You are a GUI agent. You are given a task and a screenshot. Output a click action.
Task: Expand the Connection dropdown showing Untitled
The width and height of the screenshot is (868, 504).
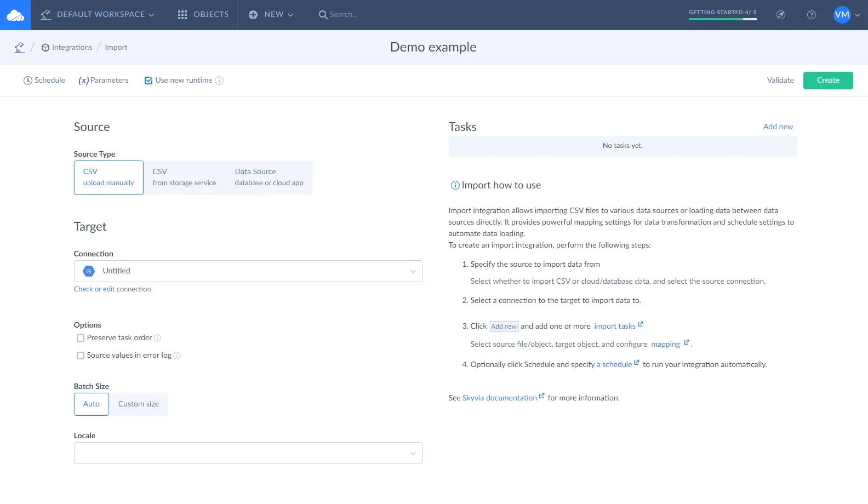[248, 271]
